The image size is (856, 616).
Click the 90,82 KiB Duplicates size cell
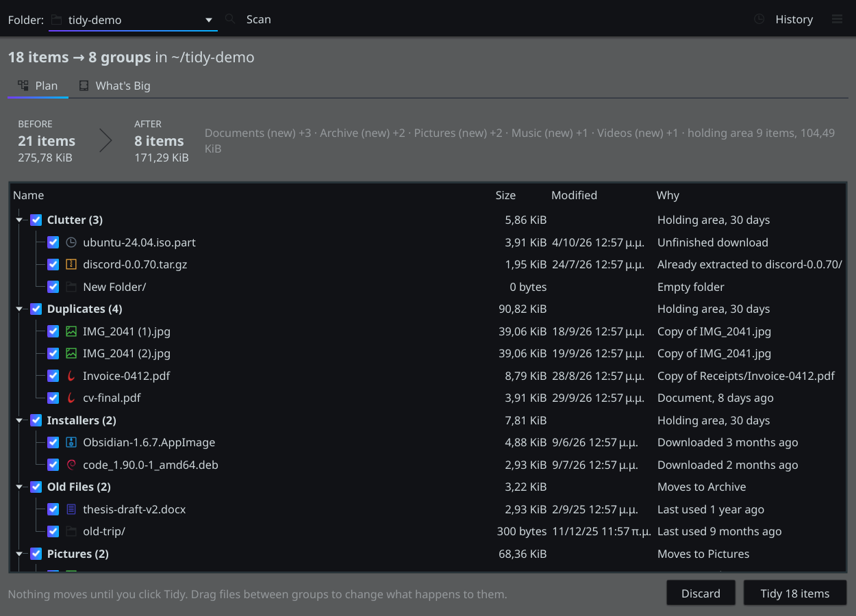pos(523,309)
